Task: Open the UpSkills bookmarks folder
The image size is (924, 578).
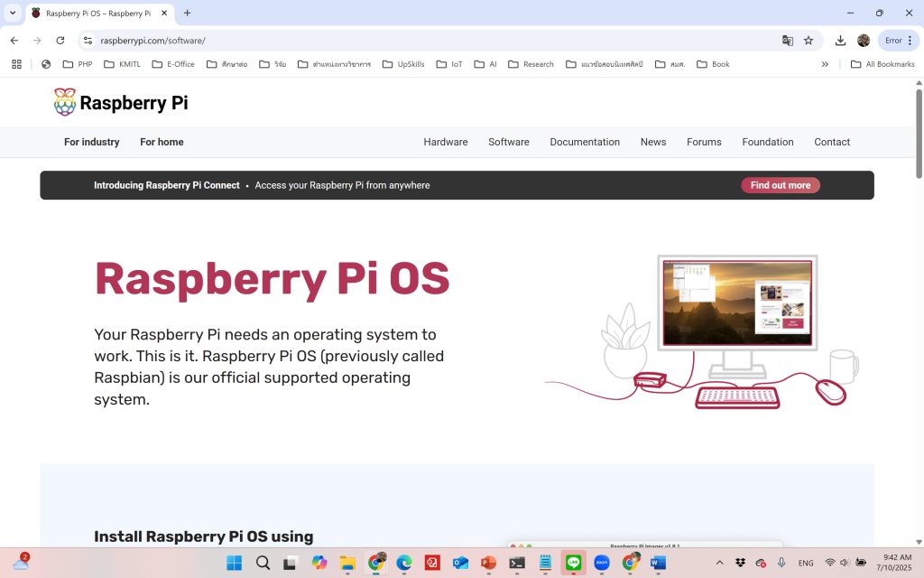Action: tap(403, 64)
